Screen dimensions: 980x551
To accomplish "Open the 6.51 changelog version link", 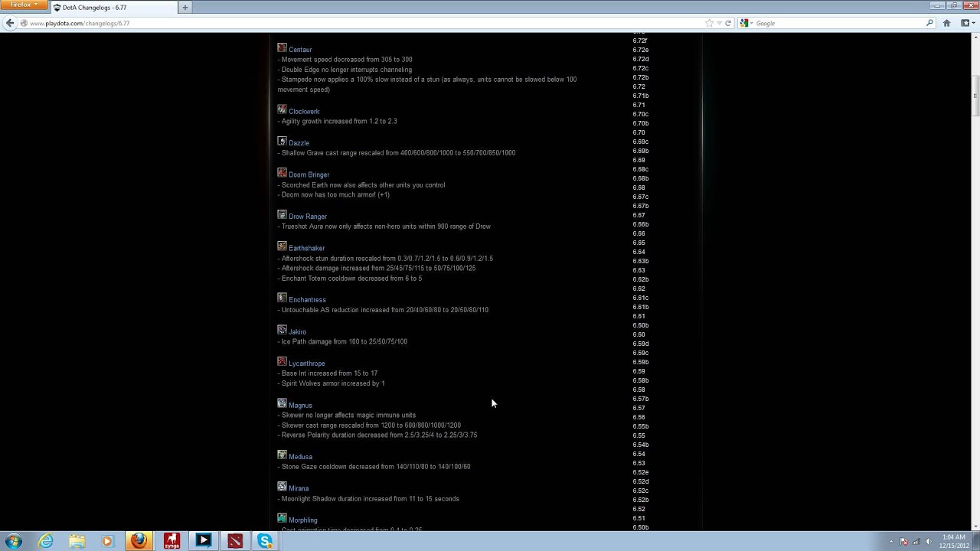I will [639, 518].
